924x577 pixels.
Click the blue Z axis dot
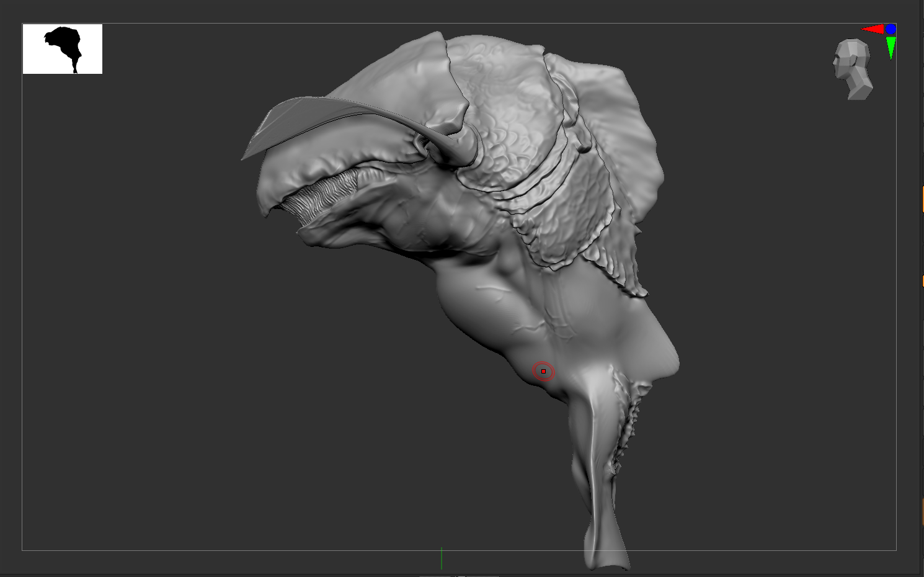[891, 29]
